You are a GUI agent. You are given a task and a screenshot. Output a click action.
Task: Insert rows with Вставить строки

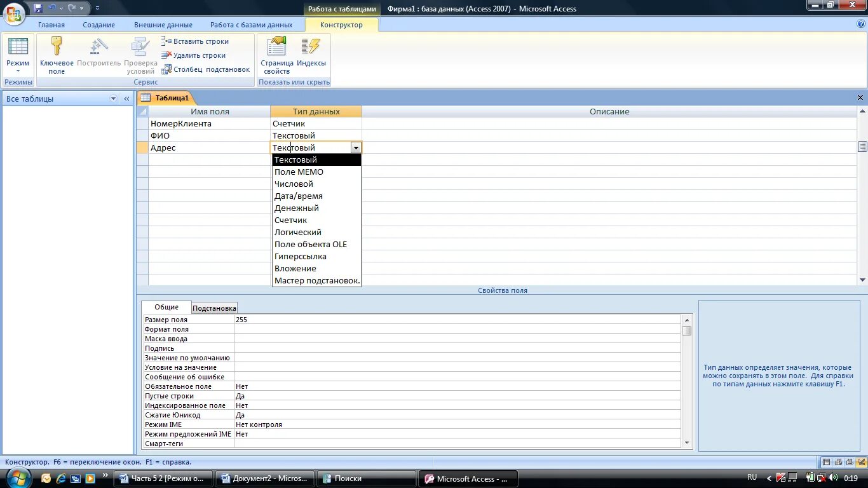click(195, 41)
